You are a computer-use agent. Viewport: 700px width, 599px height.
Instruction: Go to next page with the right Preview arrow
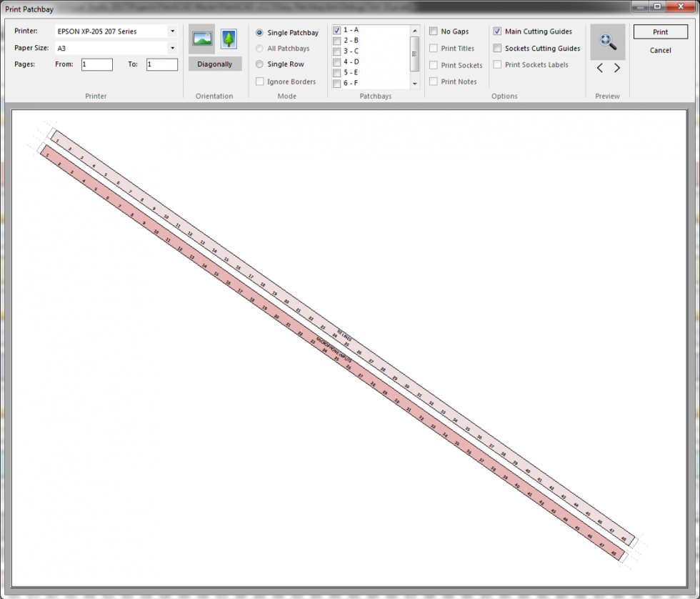coord(617,68)
